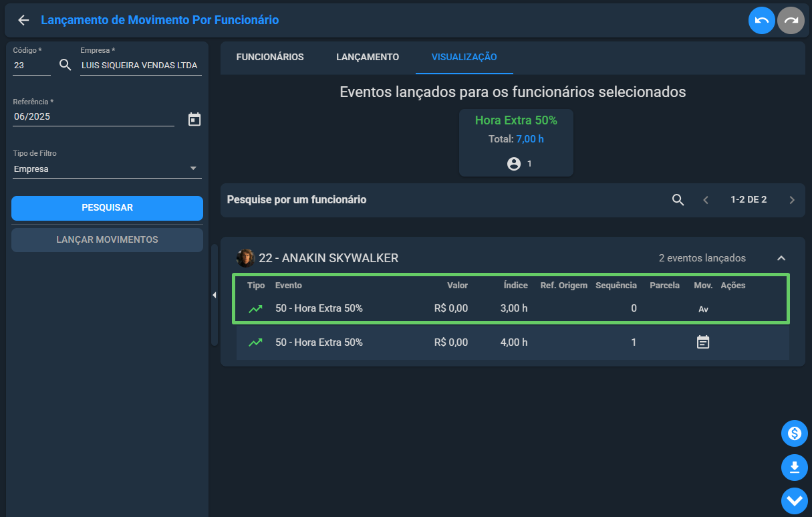Collapse the Anakin Skywalker events section
This screenshot has height=517, width=812.
(781, 258)
